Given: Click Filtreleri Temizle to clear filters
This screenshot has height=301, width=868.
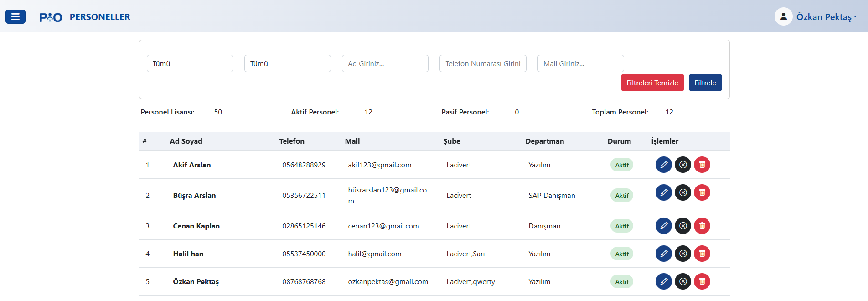Looking at the screenshot, I should pyautogui.click(x=652, y=83).
